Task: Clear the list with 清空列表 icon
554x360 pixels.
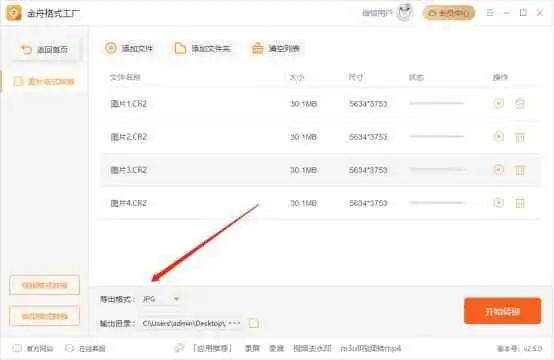Action: [x=258, y=48]
